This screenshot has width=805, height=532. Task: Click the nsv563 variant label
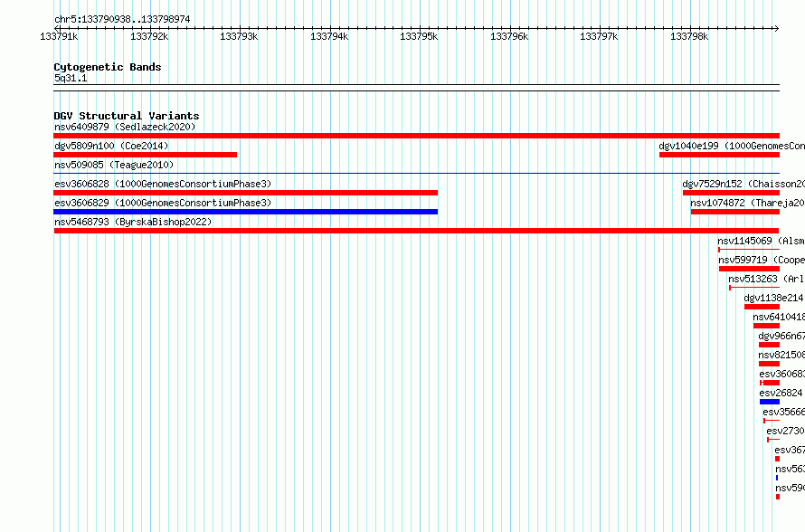(x=791, y=469)
